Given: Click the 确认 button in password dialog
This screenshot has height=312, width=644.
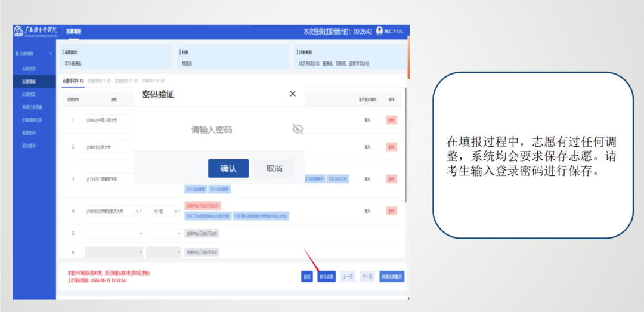Looking at the screenshot, I should (228, 168).
